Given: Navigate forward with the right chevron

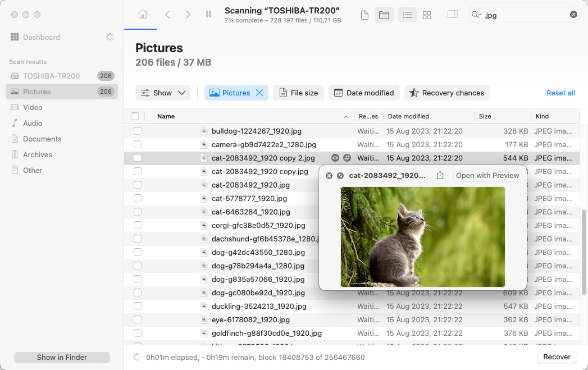Looking at the screenshot, I should (188, 15).
